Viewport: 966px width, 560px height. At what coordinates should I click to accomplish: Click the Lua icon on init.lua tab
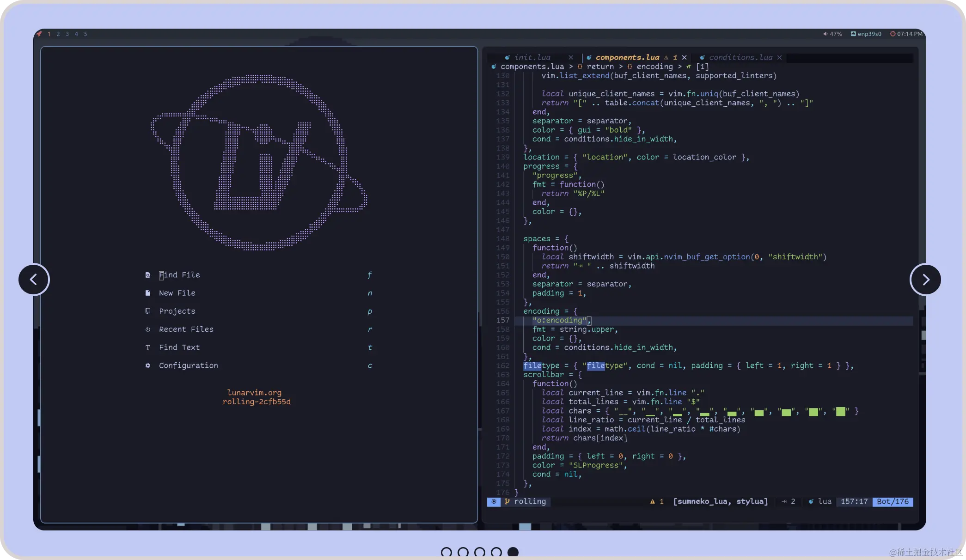507,57
